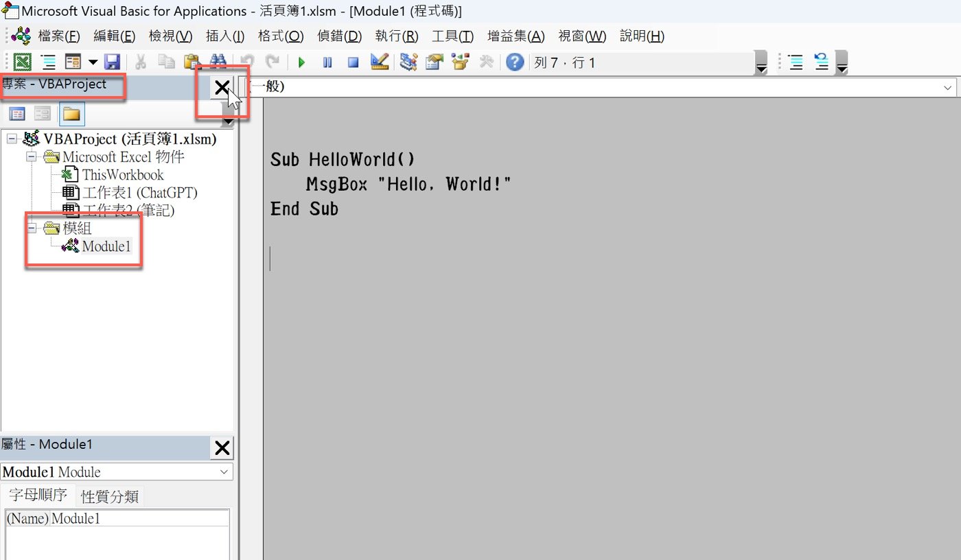Toggle the folders view icon in the project panel
Viewport: 961px width, 560px height.
click(x=72, y=115)
